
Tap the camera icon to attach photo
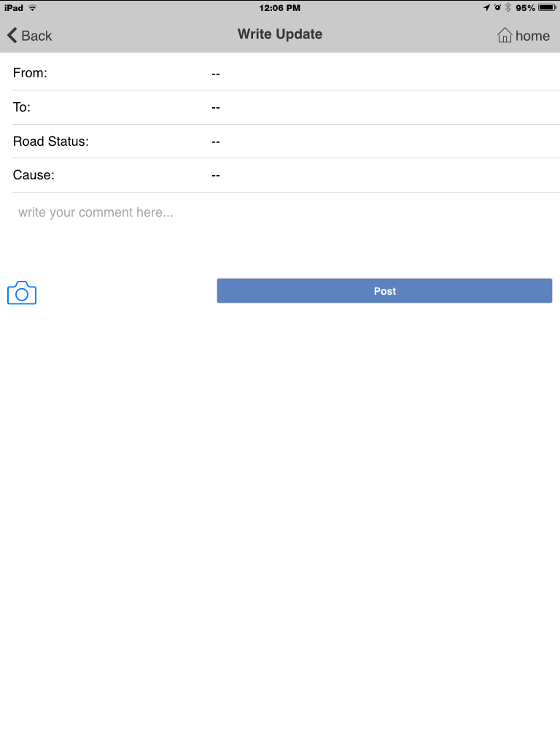[x=22, y=293]
